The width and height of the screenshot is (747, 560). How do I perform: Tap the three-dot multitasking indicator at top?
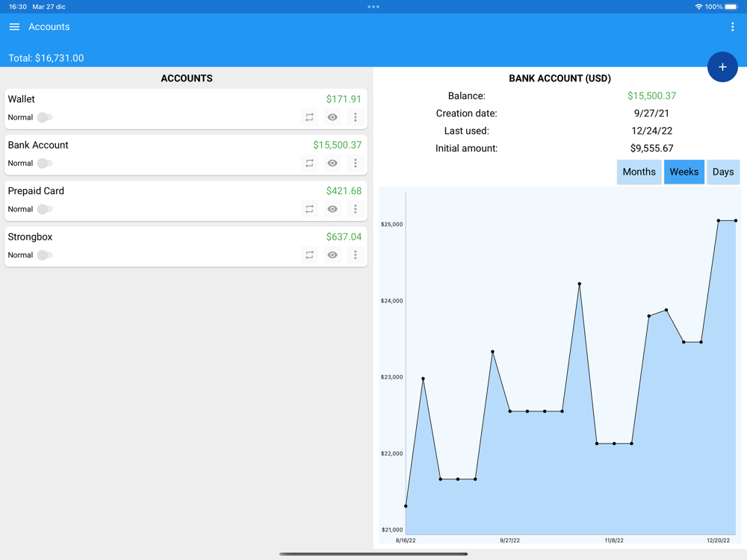tap(373, 7)
